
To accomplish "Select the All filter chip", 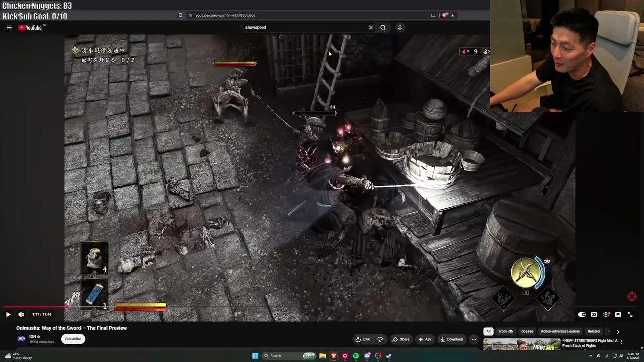I will (x=488, y=331).
